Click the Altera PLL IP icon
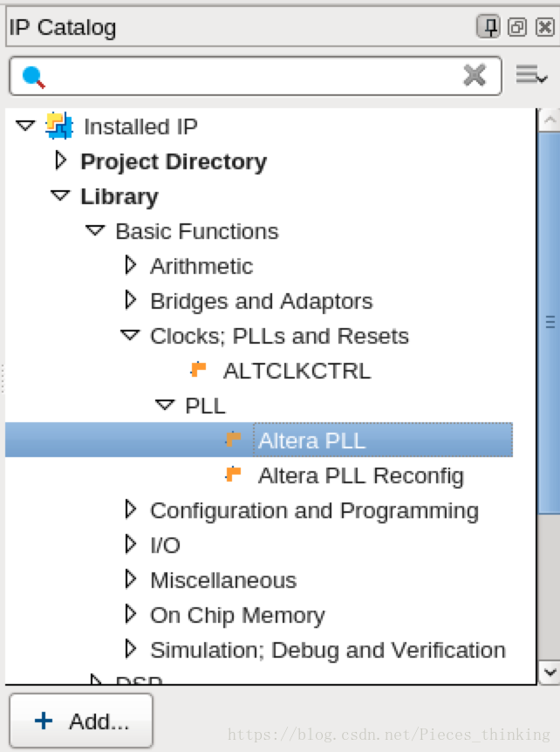This screenshot has height=752, width=560. [x=233, y=440]
